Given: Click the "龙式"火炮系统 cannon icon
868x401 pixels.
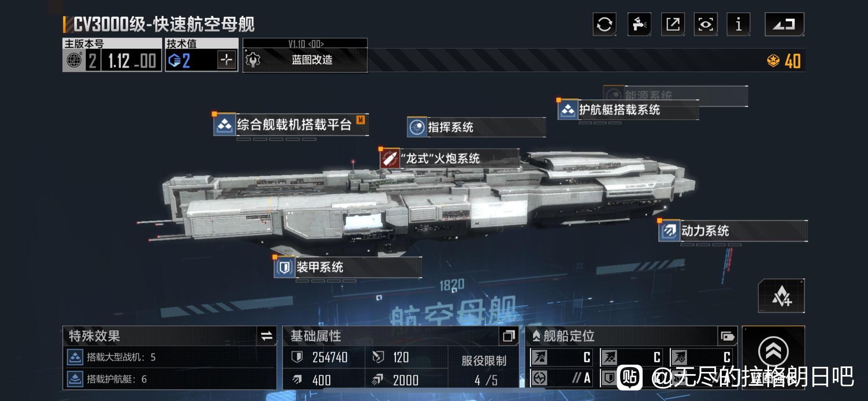Looking at the screenshot, I should click(x=390, y=158).
